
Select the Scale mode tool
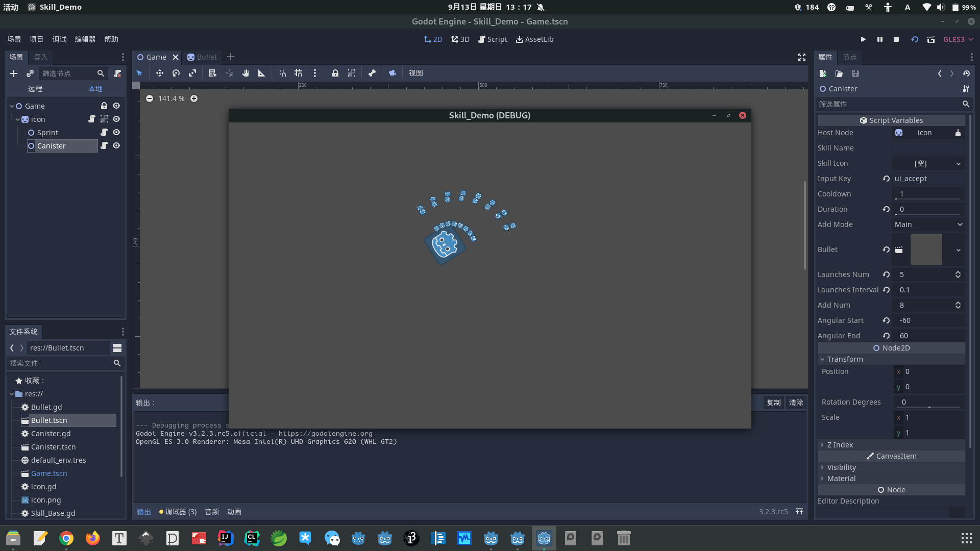192,73
